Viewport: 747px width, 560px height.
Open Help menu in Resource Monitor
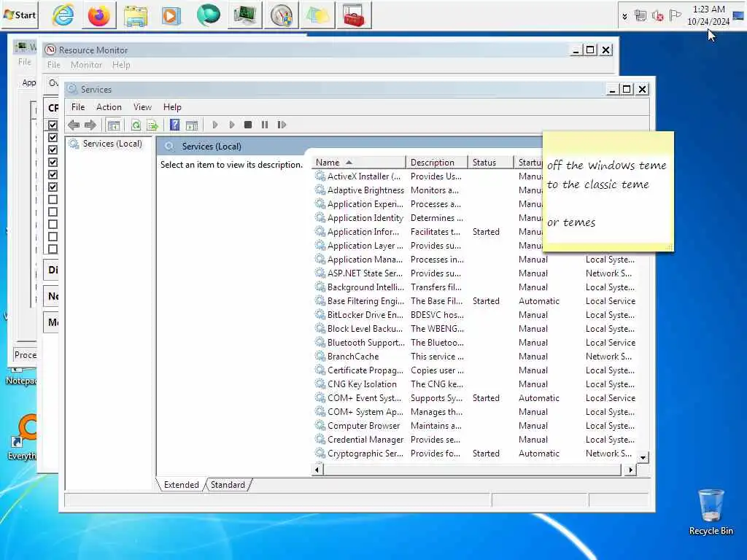tap(121, 65)
